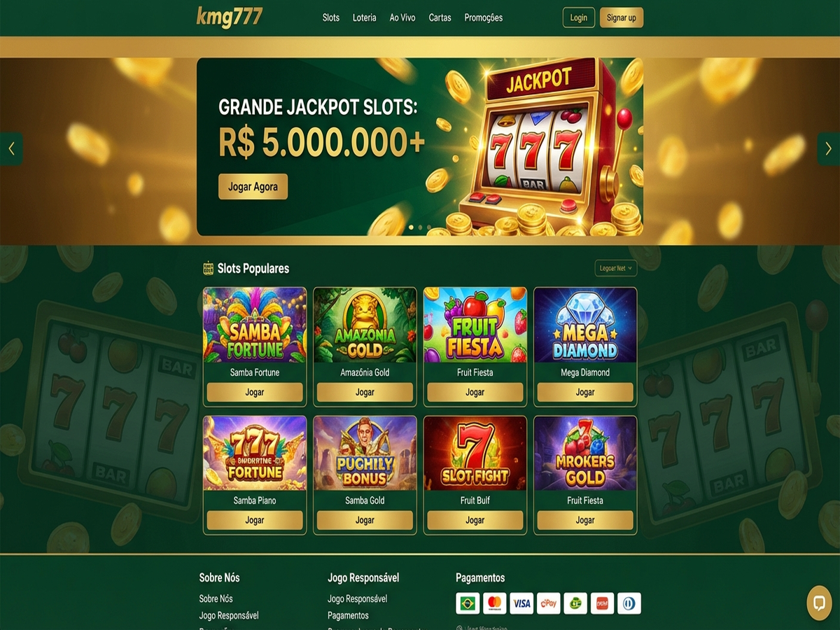The image size is (840, 630).
Task: Open the Slots menu item
Action: point(331,17)
